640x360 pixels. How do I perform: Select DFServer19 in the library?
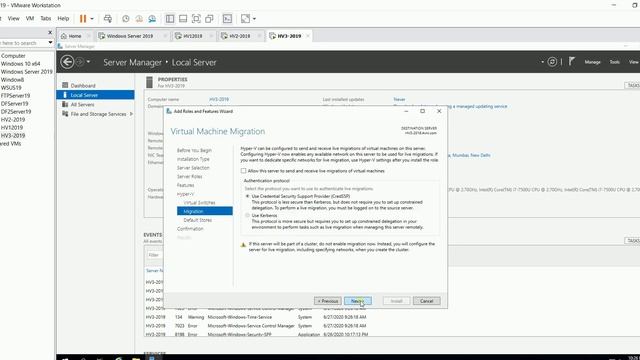[x=16, y=103]
